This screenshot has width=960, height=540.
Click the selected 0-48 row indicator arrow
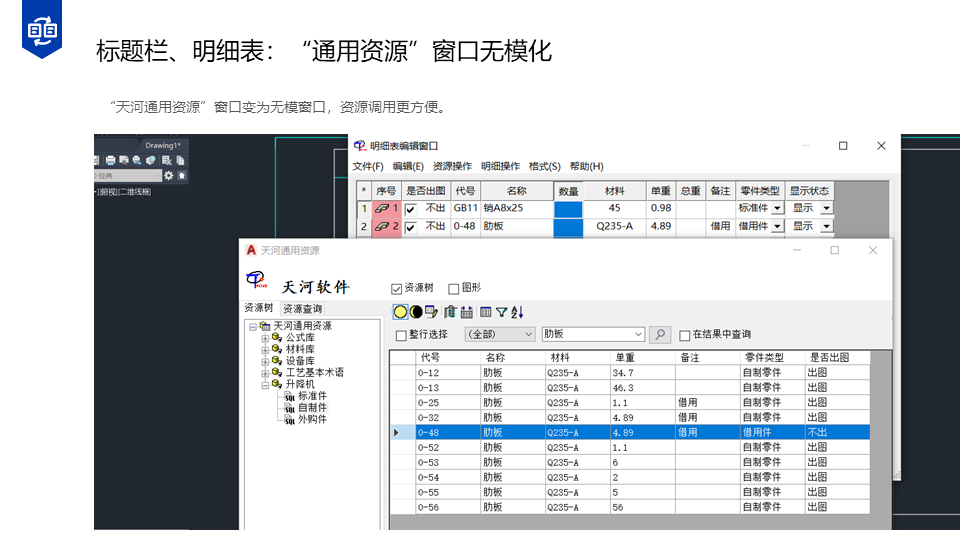(x=397, y=433)
